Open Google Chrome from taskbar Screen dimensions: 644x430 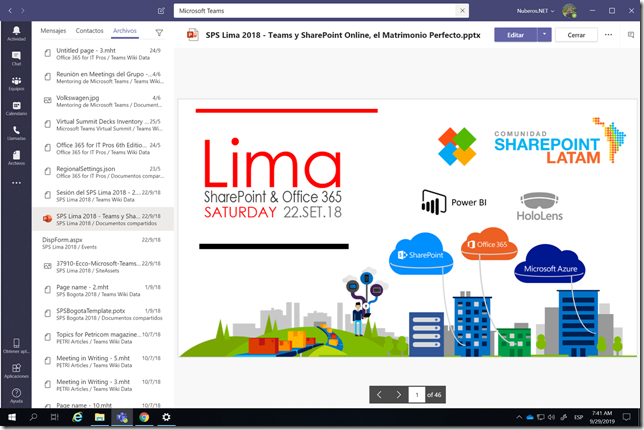144,417
